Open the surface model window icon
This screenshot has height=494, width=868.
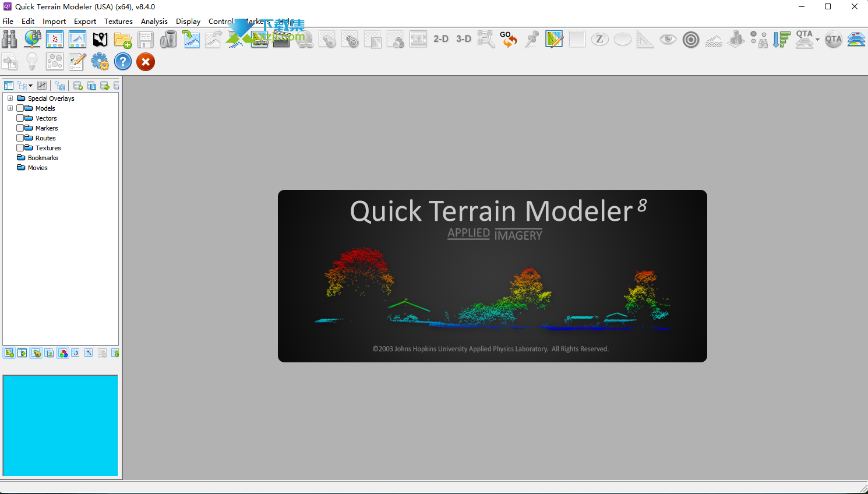click(x=77, y=39)
